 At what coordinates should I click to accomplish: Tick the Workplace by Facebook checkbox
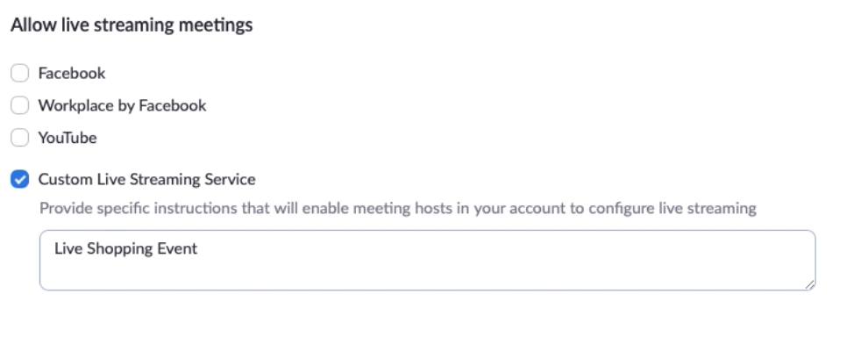click(x=20, y=105)
